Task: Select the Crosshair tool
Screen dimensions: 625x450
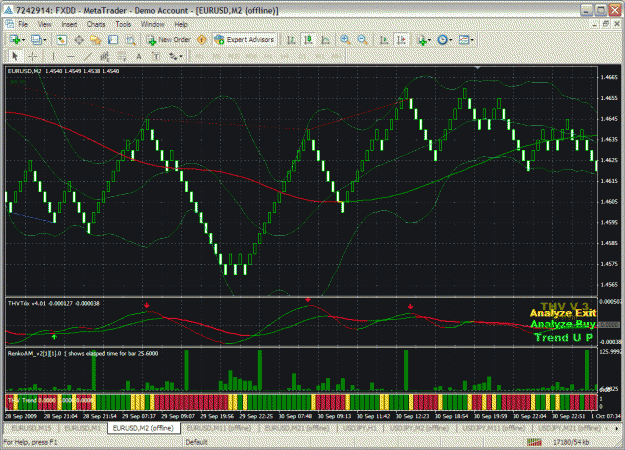Action: click(x=33, y=57)
